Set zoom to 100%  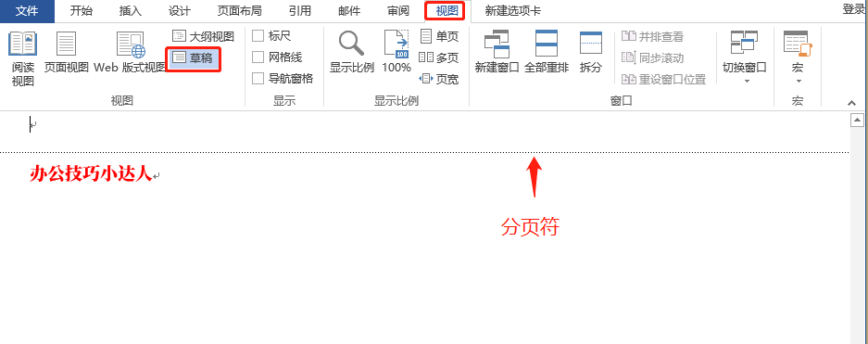pyautogui.click(x=396, y=53)
